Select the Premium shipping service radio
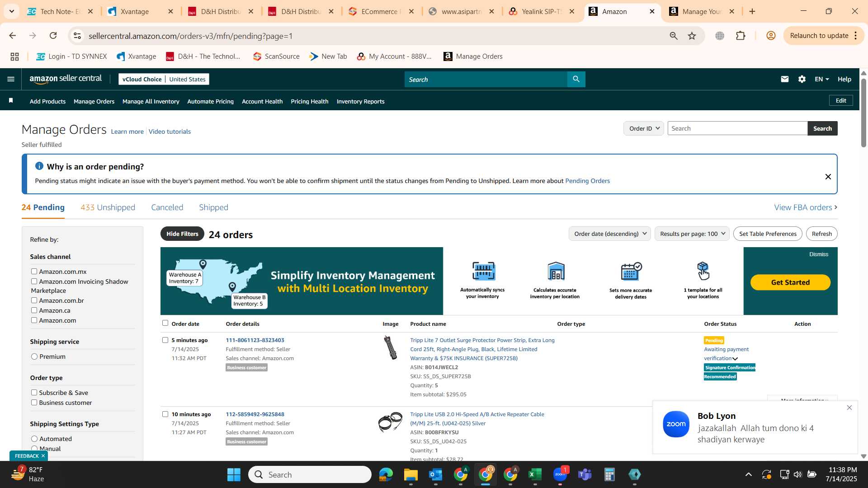This screenshot has height=488, width=868. tap(34, 357)
